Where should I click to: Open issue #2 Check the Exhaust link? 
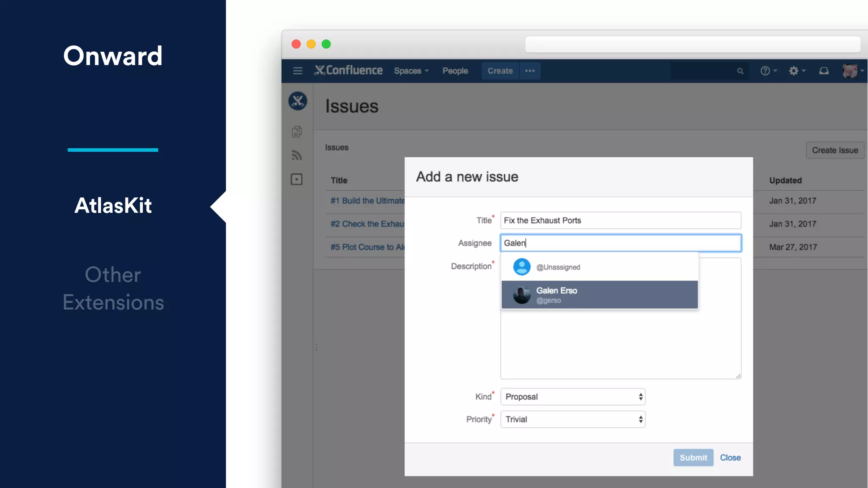click(367, 224)
